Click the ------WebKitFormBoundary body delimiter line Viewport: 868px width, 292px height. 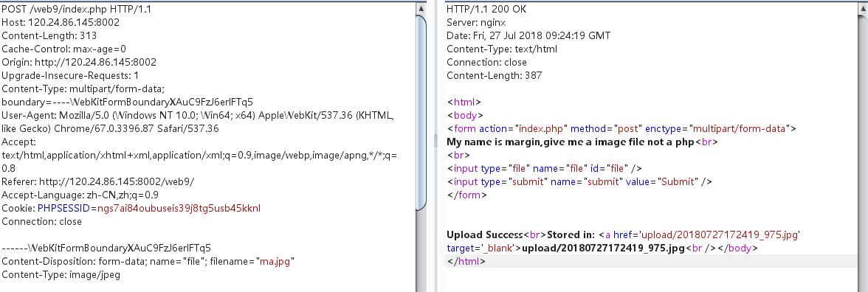(x=106, y=248)
